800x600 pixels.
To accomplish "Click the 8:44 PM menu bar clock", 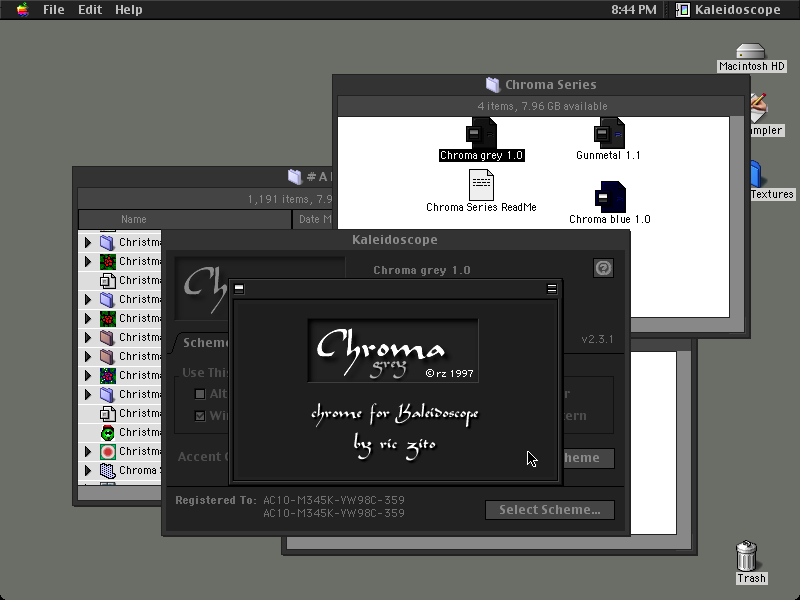I will tap(634, 10).
